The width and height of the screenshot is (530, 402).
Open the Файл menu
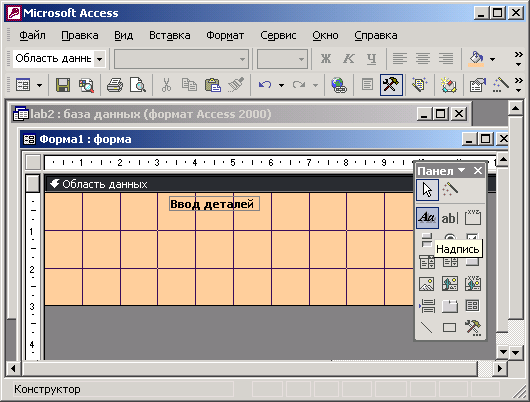click(32, 35)
